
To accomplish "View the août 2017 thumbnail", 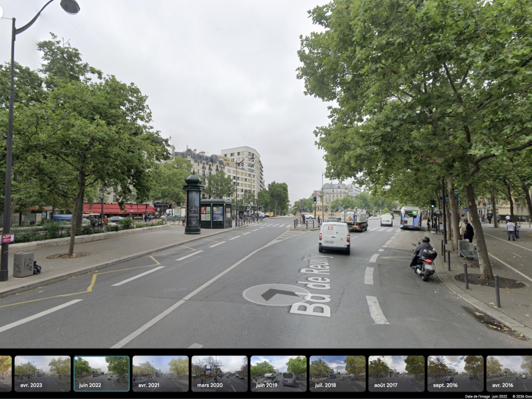I will 396,373.
